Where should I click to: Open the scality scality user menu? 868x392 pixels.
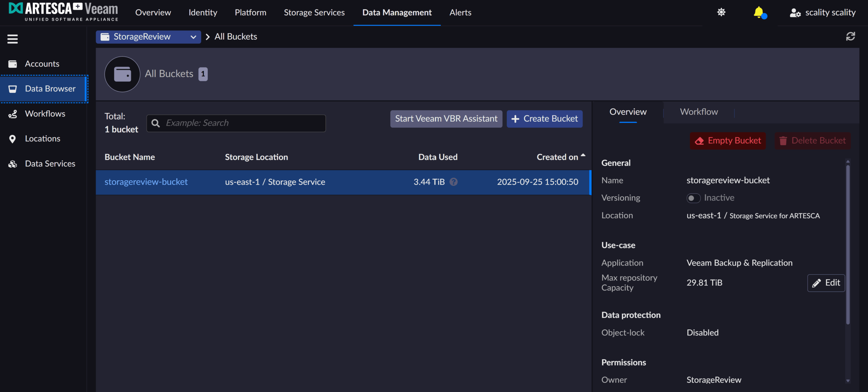tap(823, 13)
